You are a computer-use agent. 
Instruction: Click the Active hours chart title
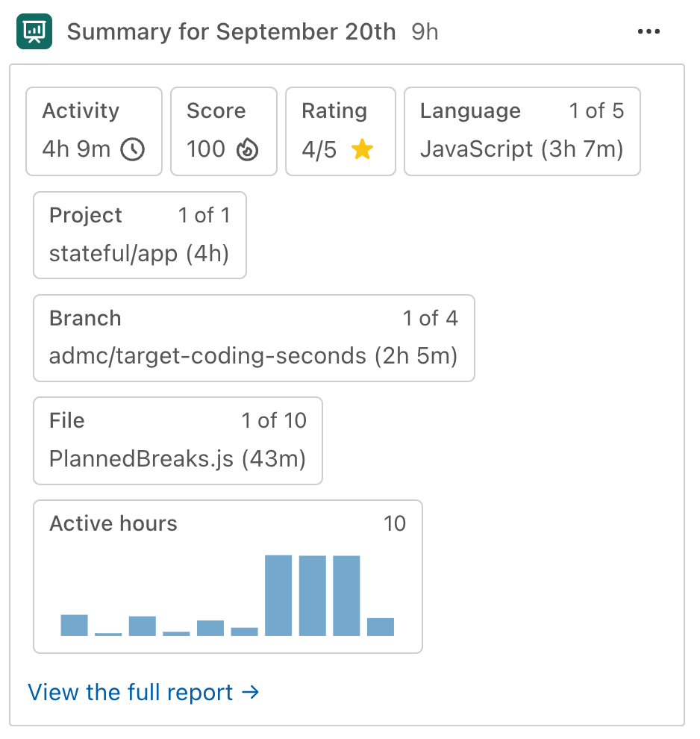tap(113, 523)
